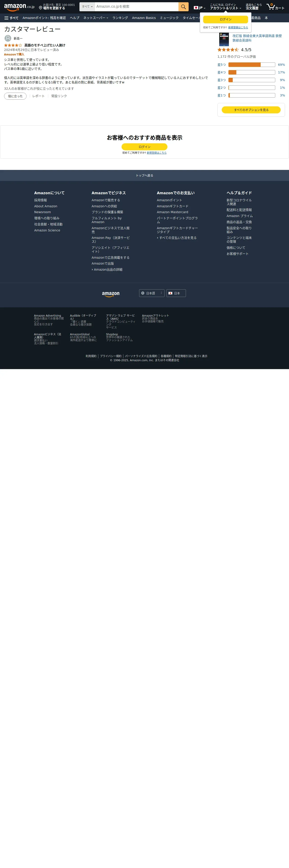Viewport: 289px width, 868px height.
Task: Open AmazonGlobal footer link
Action: [x=80, y=334]
